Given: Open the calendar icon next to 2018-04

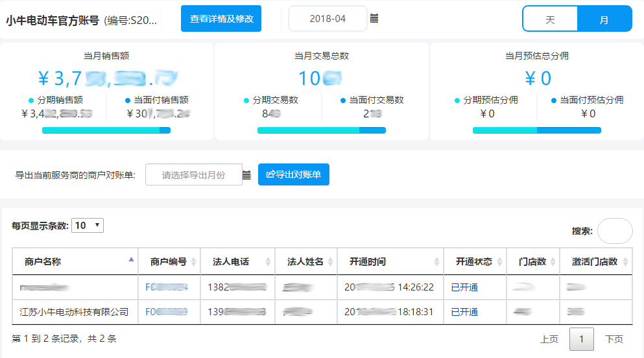Looking at the screenshot, I should tap(374, 18).
